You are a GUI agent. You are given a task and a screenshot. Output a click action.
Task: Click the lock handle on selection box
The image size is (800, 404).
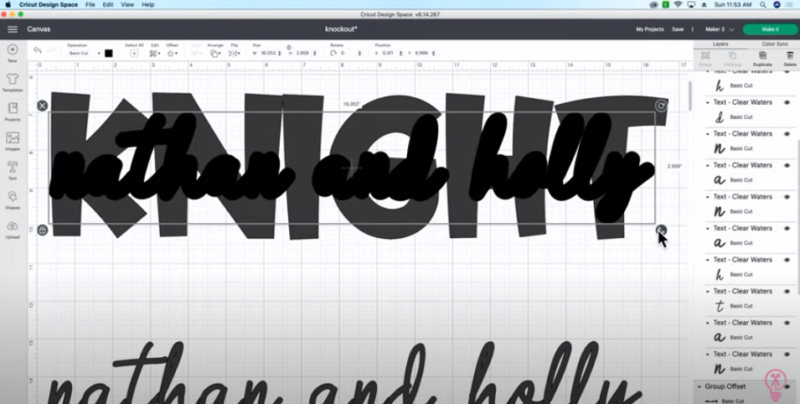(42, 230)
